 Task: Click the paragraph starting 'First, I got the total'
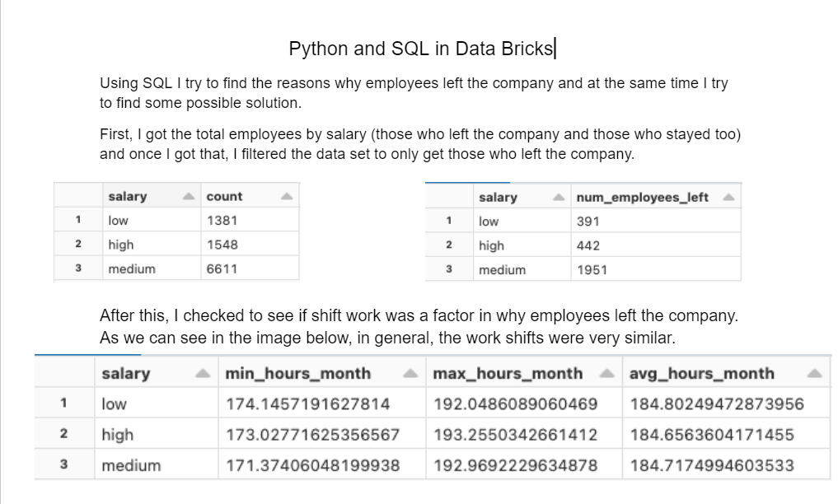pos(420,144)
